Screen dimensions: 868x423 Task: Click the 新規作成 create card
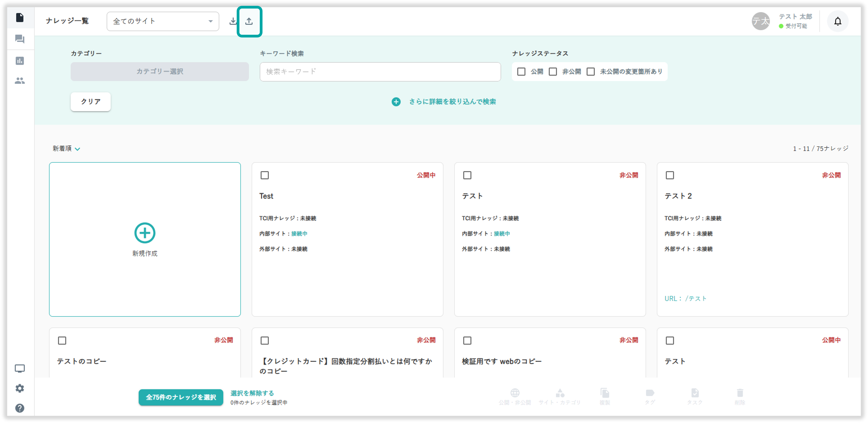coord(145,239)
